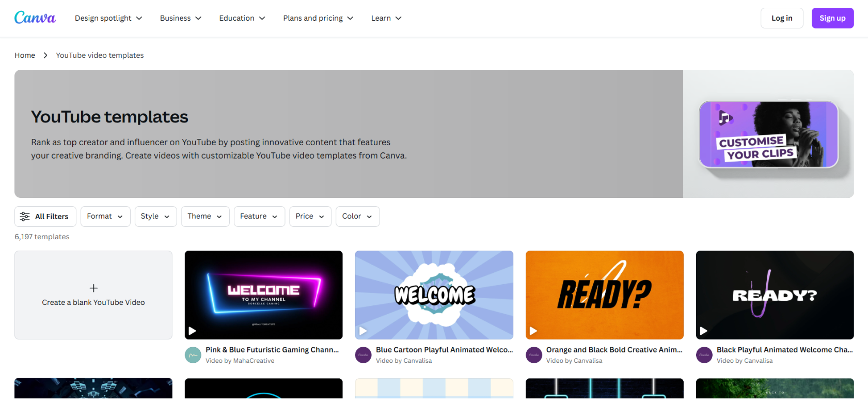Click the plus icon for blank YouTube Video
The height and width of the screenshot is (417, 868).
(x=93, y=288)
